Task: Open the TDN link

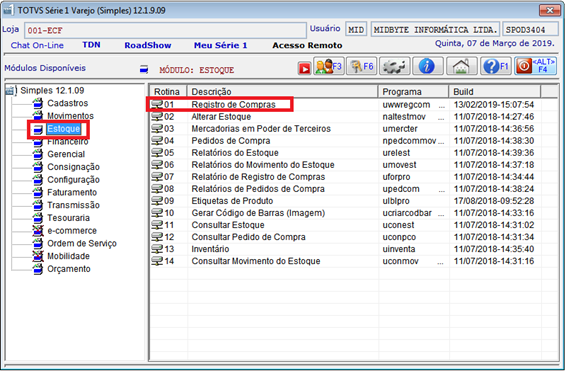Action: [91, 45]
